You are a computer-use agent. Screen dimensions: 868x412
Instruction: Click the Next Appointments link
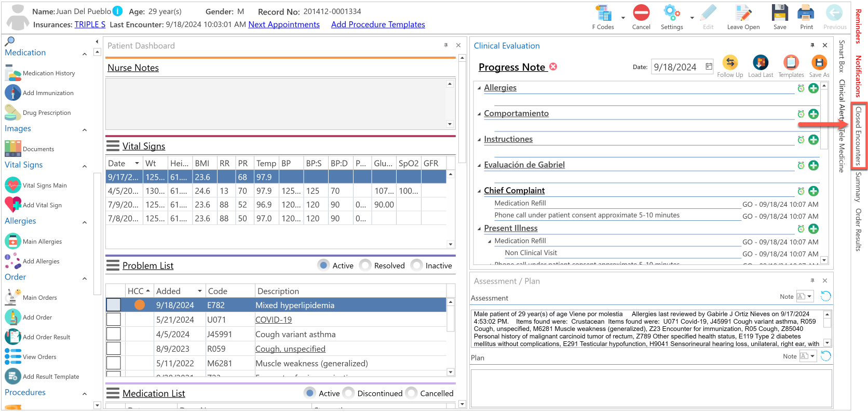[x=284, y=24]
